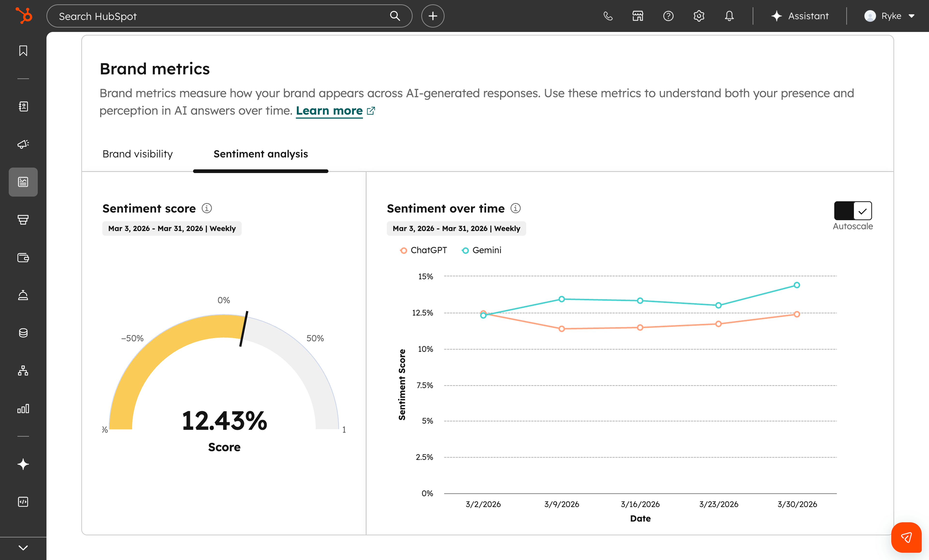929x560 pixels.
Task: Open the Developer code icon
Action: (23, 501)
